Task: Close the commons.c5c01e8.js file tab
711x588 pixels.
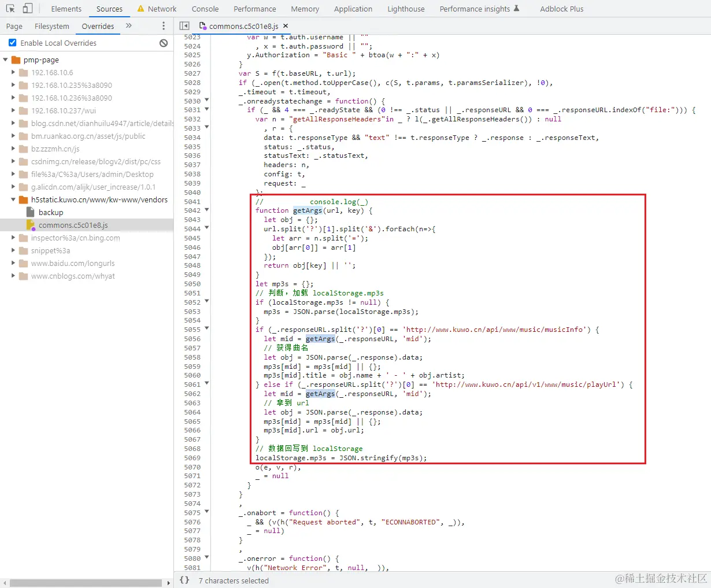Action: (x=286, y=26)
